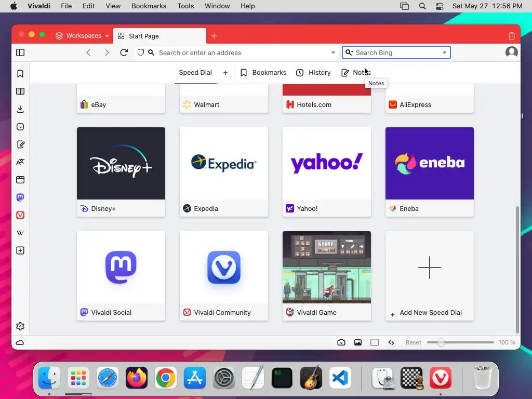Open the Tools menu

click(185, 6)
